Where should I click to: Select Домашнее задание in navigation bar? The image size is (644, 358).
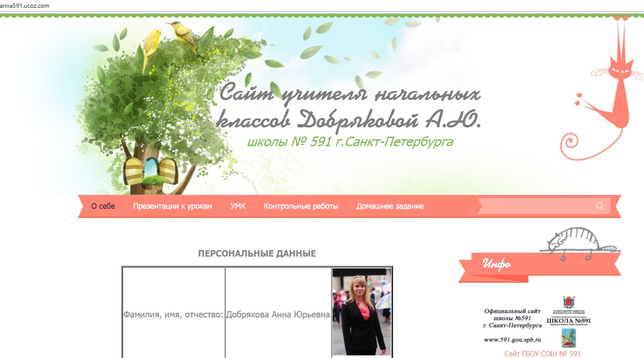(x=390, y=206)
